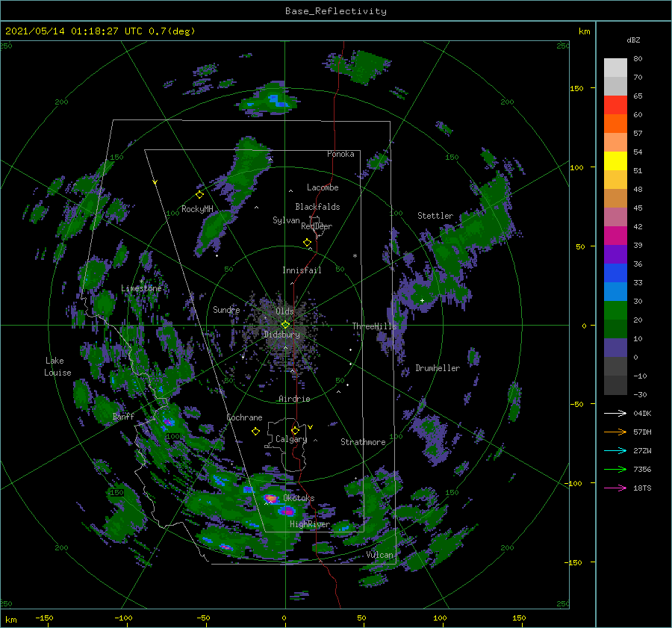
Task: Click the Cochrane label
Action: pyautogui.click(x=244, y=417)
